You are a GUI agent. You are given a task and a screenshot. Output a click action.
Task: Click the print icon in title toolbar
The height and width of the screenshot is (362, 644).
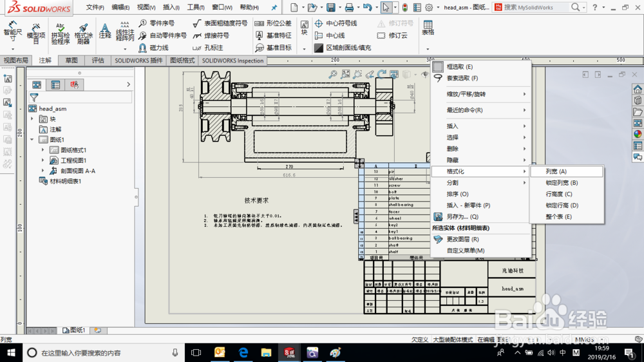pos(349,7)
